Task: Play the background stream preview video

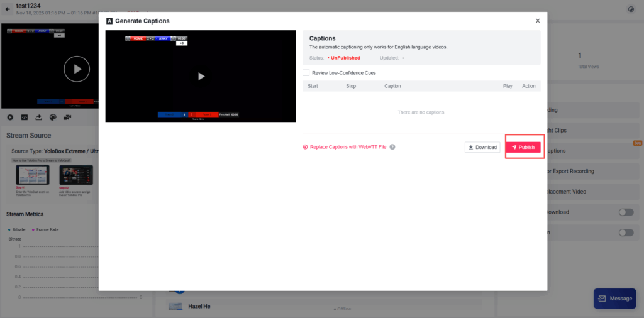Action: pos(77,69)
